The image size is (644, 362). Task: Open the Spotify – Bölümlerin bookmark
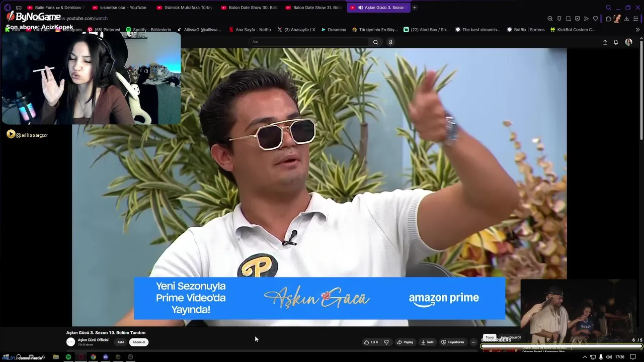click(x=148, y=30)
